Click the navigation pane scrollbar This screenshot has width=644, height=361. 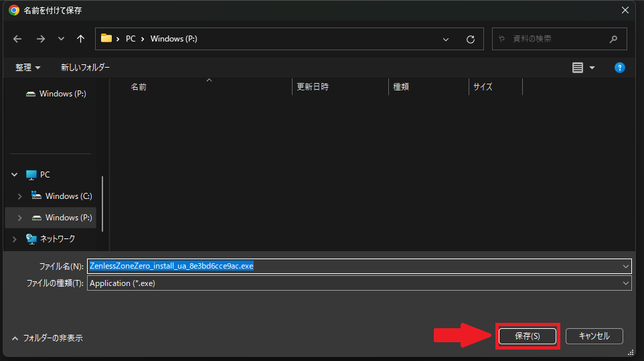click(102, 204)
